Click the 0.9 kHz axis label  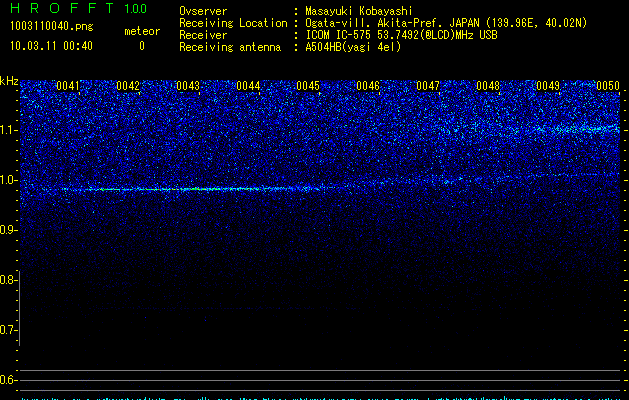(8, 230)
